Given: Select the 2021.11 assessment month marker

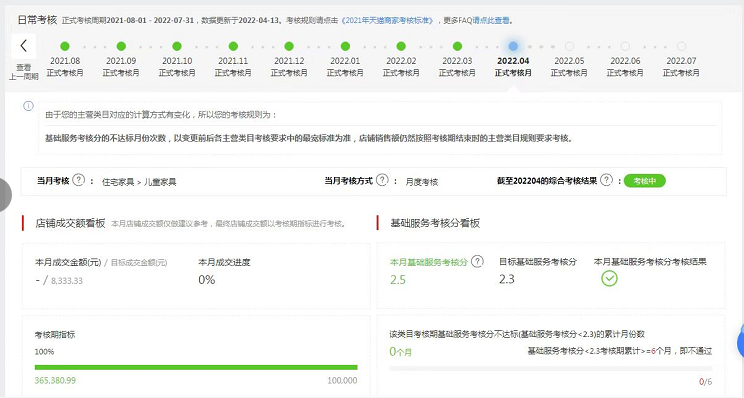Looking at the screenshot, I should tap(233, 46).
